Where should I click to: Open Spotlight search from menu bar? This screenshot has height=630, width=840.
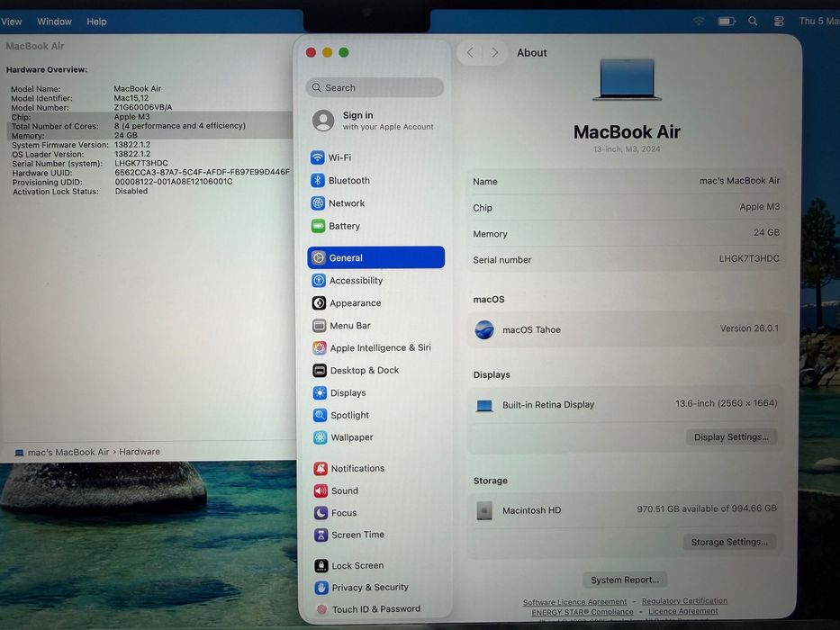tap(753, 21)
